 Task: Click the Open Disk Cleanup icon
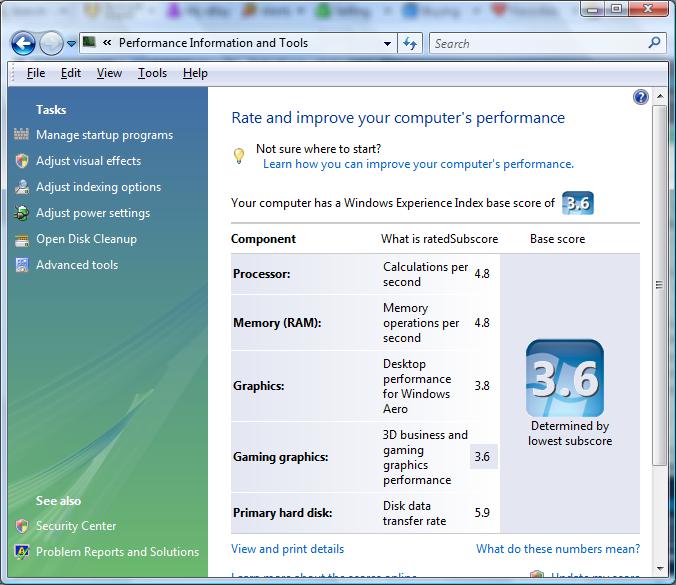coord(22,240)
